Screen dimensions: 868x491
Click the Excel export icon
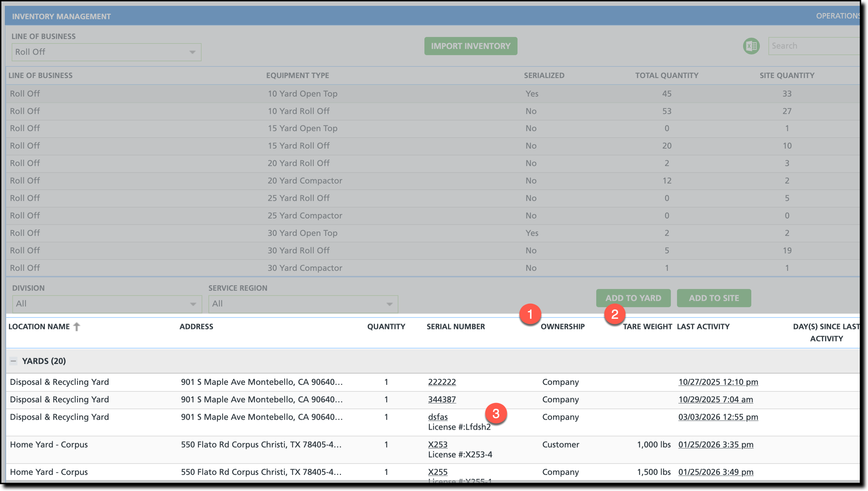pyautogui.click(x=751, y=46)
